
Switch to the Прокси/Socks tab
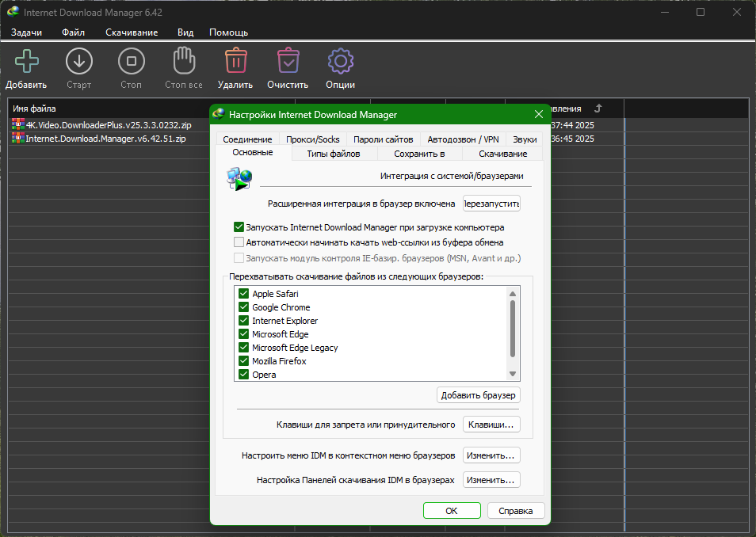(312, 139)
